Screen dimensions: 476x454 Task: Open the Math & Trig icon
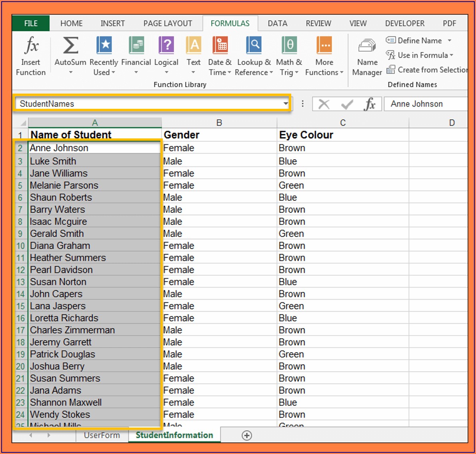coord(289,45)
